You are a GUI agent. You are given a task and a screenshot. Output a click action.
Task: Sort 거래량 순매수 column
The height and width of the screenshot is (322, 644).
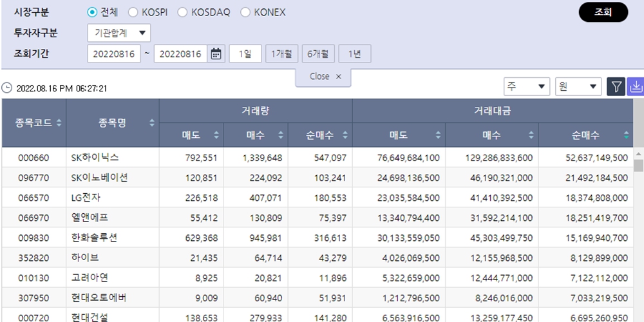pyautogui.click(x=345, y=135)
